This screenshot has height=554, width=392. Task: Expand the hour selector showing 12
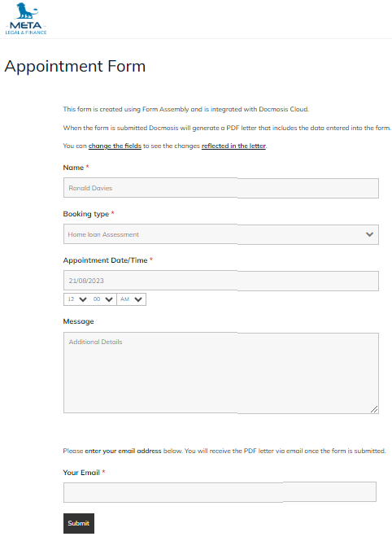click(x=77, y=299)
